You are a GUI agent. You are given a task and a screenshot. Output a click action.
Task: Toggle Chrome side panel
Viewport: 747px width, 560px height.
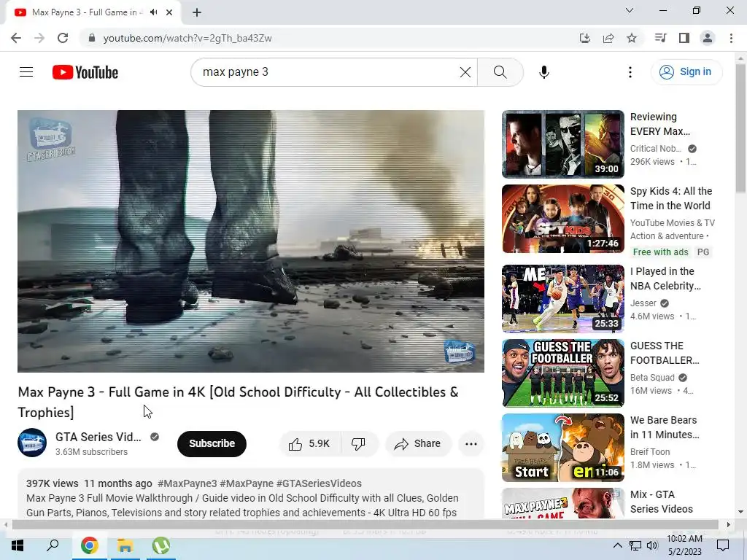pyautogui.click(x=684, y=38)
